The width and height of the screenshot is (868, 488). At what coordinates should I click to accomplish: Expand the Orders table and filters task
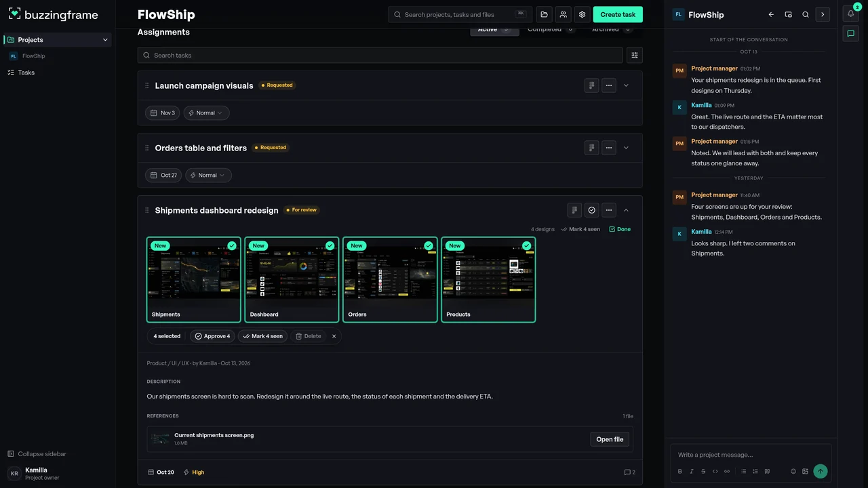coord(626,148)
